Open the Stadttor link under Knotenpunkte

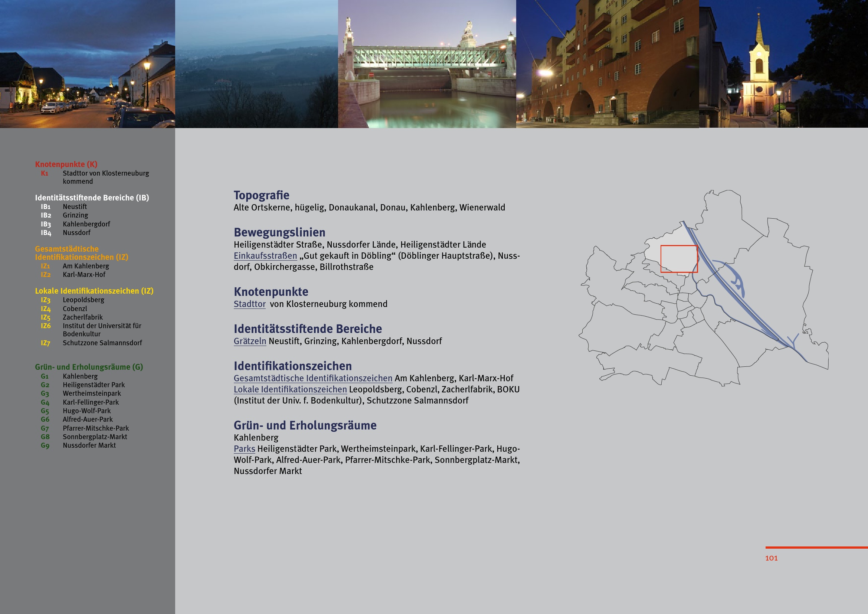pos(249,304)
